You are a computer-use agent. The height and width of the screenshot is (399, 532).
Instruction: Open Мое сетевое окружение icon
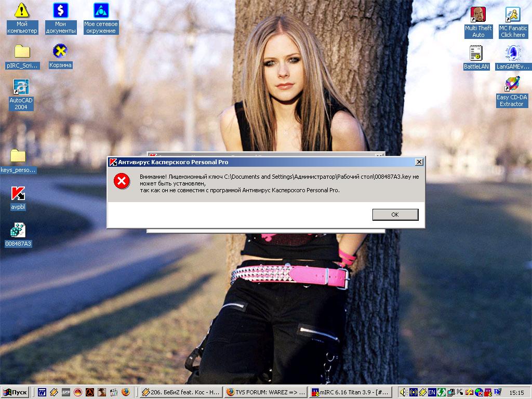tap(101, 10)
